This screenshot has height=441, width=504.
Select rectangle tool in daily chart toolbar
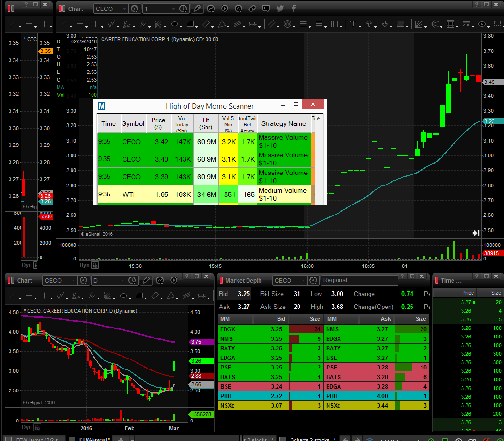[x=139, y=296]
